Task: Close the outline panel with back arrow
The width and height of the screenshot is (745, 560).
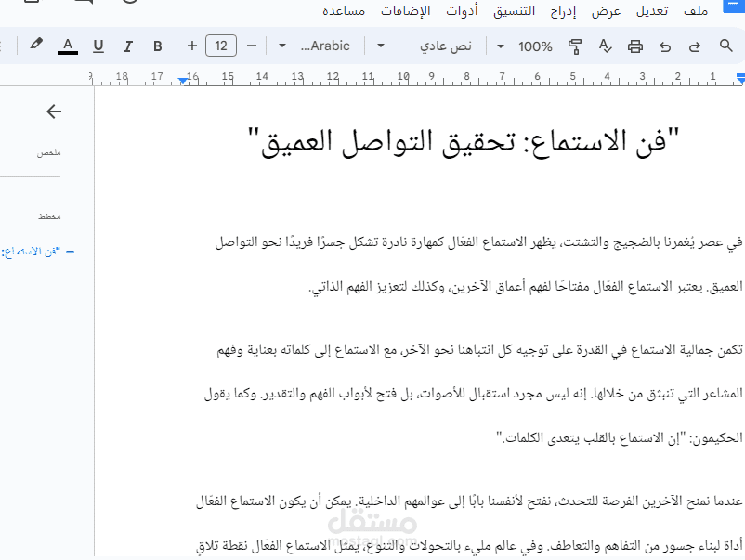Action: point(54,111)
